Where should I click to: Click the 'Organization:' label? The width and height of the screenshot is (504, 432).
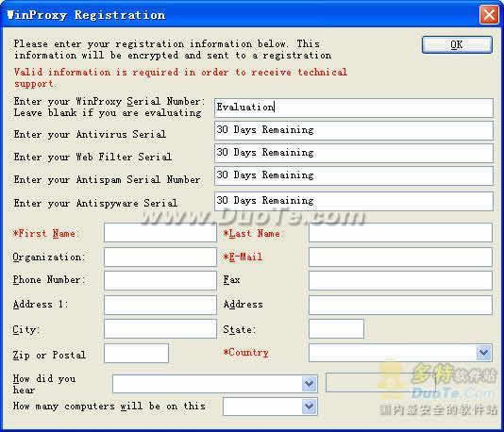click(x=48, y=258)
